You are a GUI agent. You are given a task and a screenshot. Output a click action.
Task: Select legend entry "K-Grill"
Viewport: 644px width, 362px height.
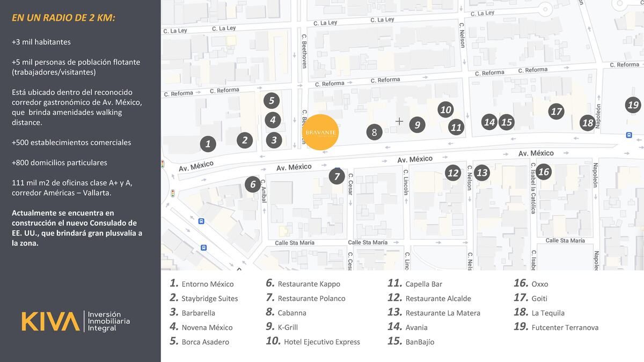click(x=282, y=327)
